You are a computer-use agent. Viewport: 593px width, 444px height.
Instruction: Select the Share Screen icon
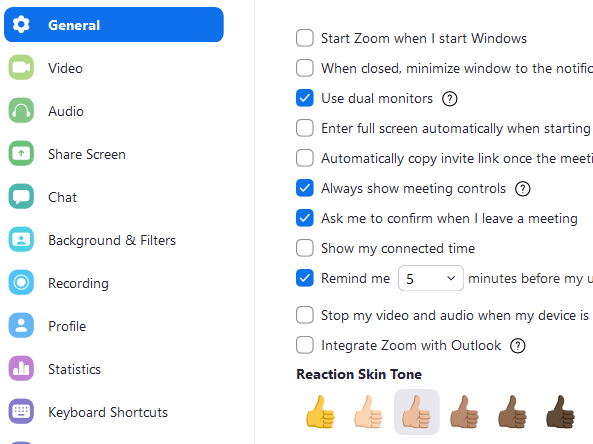21,154
